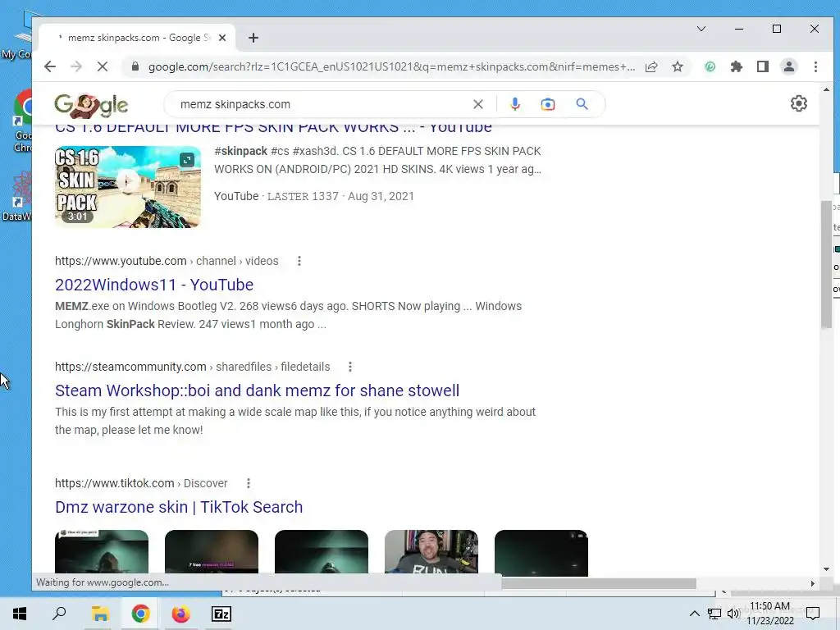This screenshot has height=630, width=840.
Task: Click the address bar URL
Action: tap(391, 66)
